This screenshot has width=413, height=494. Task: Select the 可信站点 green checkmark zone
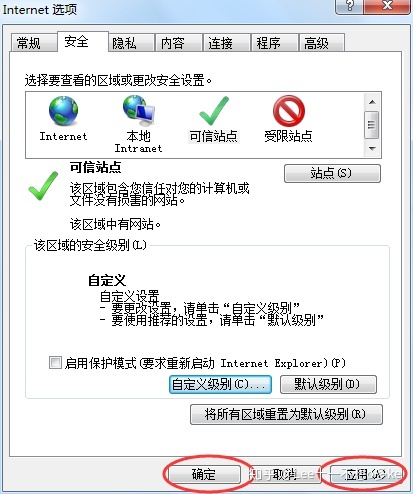(x=214, y=111)
